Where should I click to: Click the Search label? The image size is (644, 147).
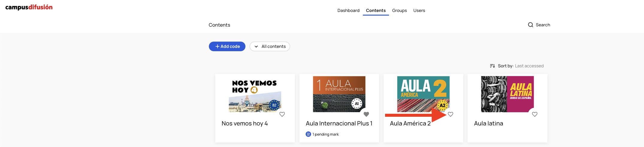click(x=543, y=25)
